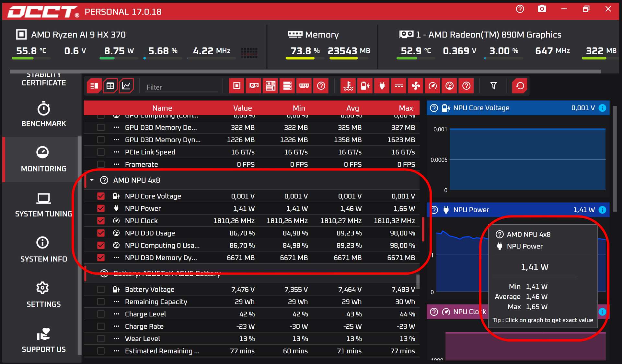Click the 'GPU D3D Memory De...' row label
Image resolution: width=622 pixels, height=364 pixels.
tap(161, 127)
